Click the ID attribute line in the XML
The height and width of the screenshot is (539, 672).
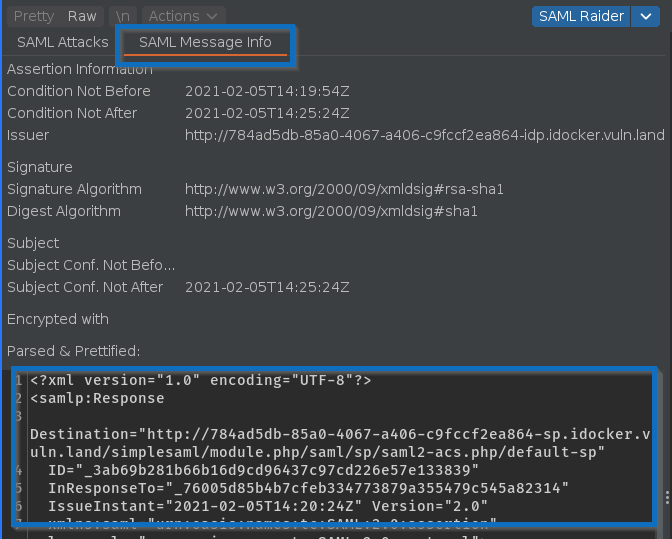(263, 470)
